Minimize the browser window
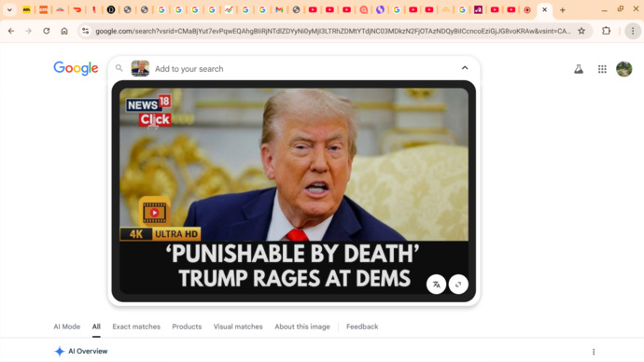The height and width of the screenshot is (362, 644). click(604, 9)
